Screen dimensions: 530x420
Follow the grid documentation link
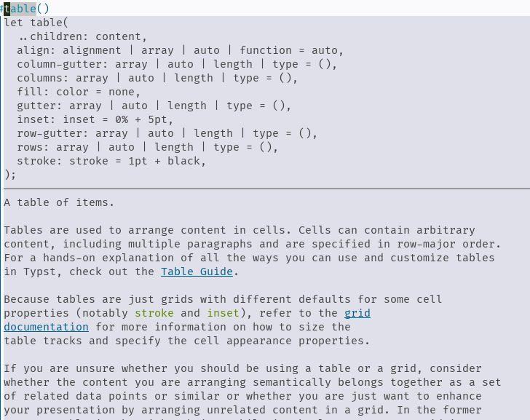click(x=357, y=313)
